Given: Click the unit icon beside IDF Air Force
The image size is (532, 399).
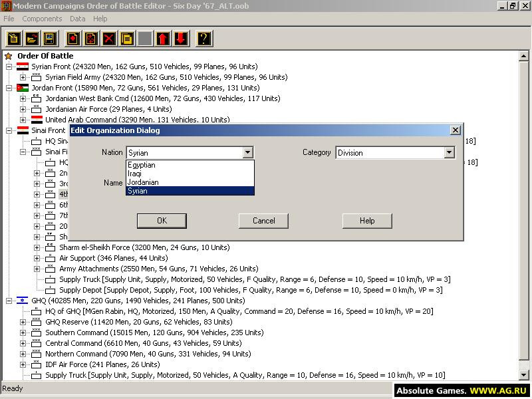Looking at the screenshot, I should [x=37, y=364].
